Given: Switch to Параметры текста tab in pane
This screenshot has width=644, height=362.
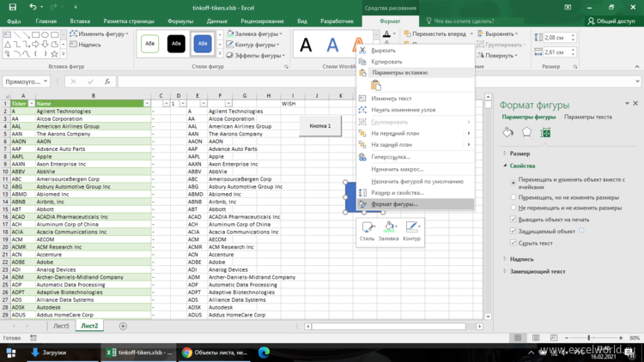Looking at the screenshot, I should click(587, 117).
